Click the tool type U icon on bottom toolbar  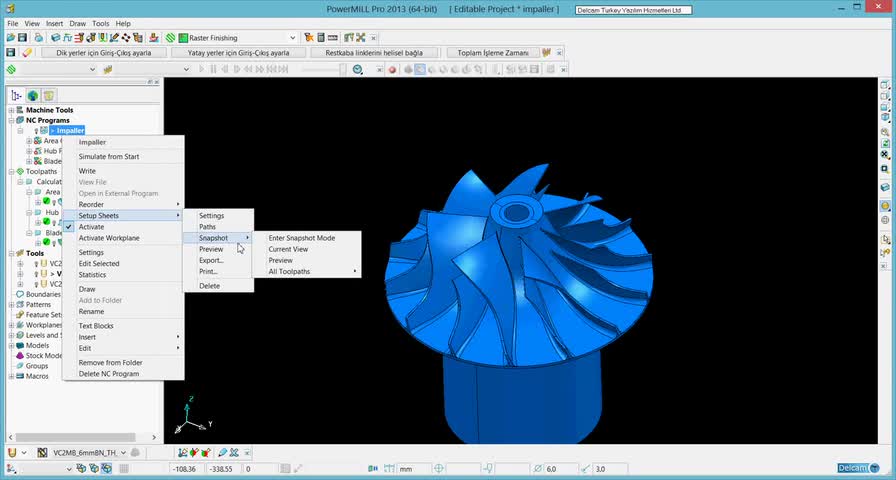(x=12, y=453)
